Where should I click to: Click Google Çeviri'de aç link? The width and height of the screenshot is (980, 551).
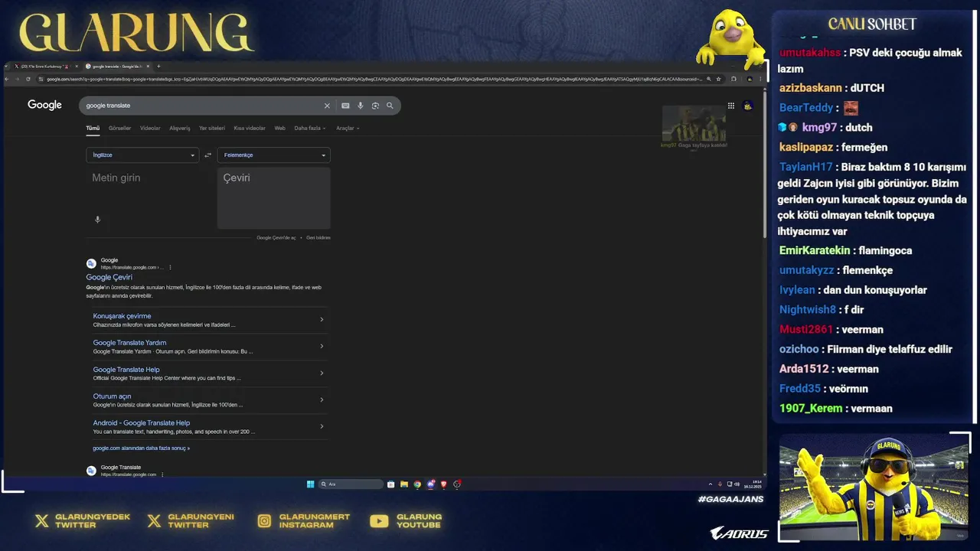click(x=276, y=238)
